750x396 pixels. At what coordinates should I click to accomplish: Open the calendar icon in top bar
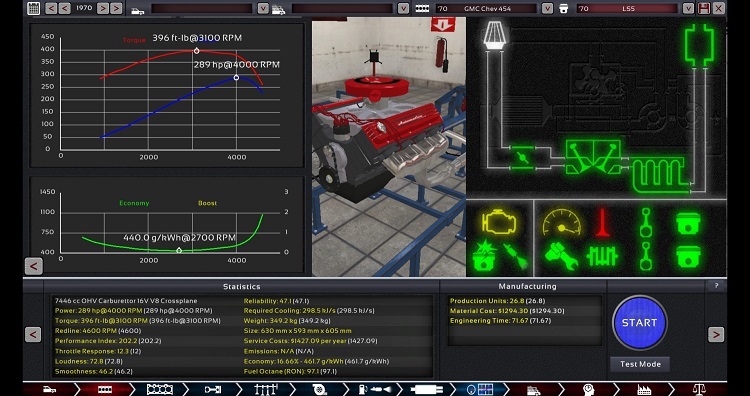tap(33, 8)
